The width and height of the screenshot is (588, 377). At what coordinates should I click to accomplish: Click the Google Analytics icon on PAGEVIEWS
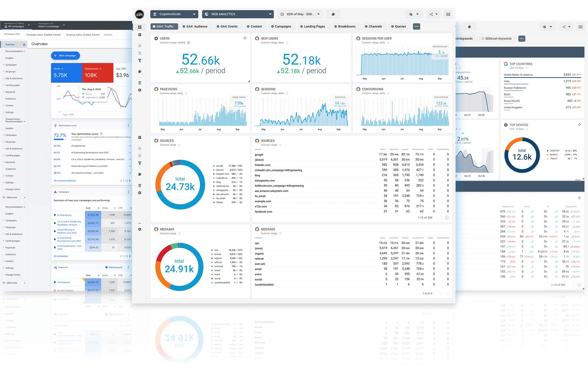tap(156, 89)
